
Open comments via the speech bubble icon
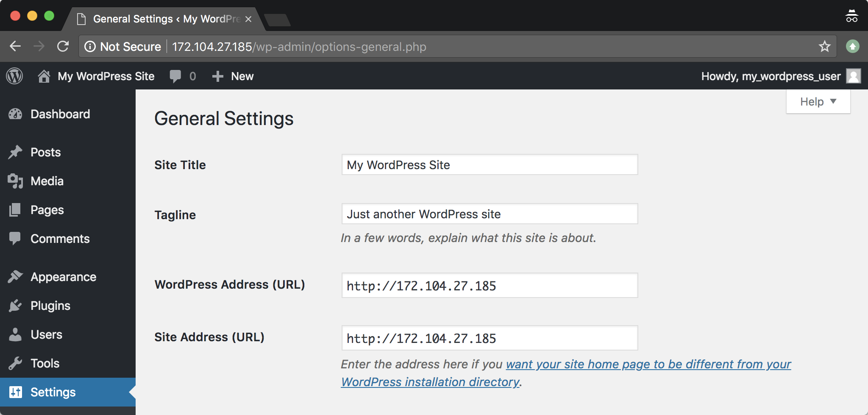176,76
